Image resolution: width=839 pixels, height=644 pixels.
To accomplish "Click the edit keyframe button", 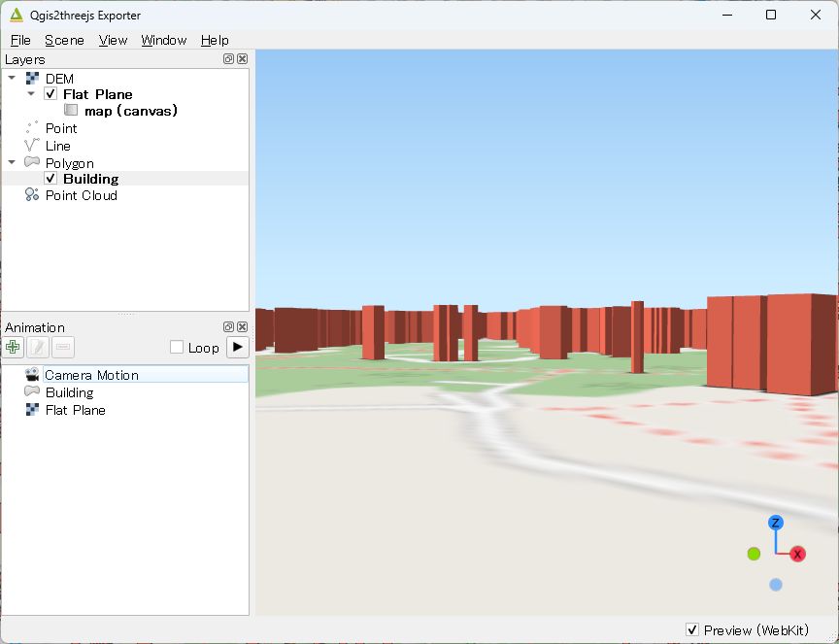I will (x=38, y=347).
